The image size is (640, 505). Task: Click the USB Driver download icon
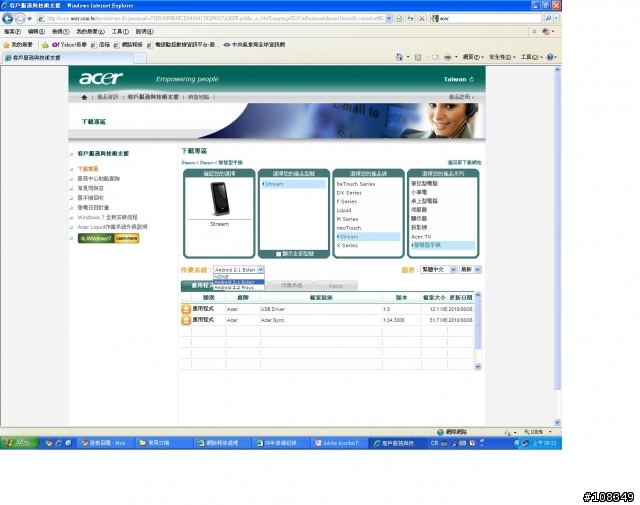click(186, 309)
